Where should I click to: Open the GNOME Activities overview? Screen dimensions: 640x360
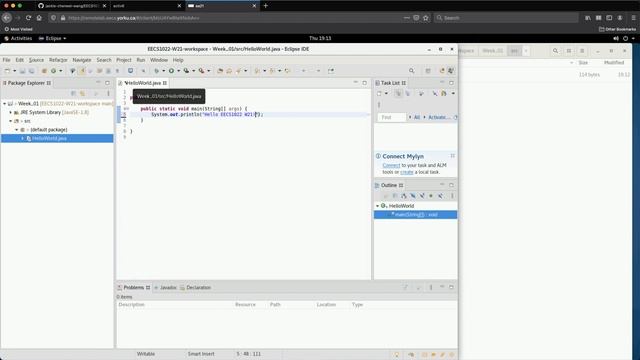pos(18,38)
